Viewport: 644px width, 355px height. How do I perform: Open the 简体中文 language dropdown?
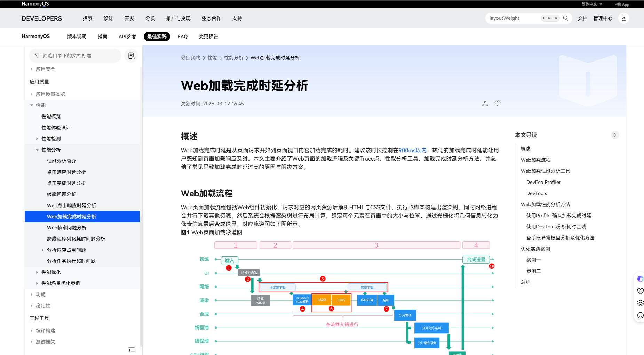coord(591,4)
